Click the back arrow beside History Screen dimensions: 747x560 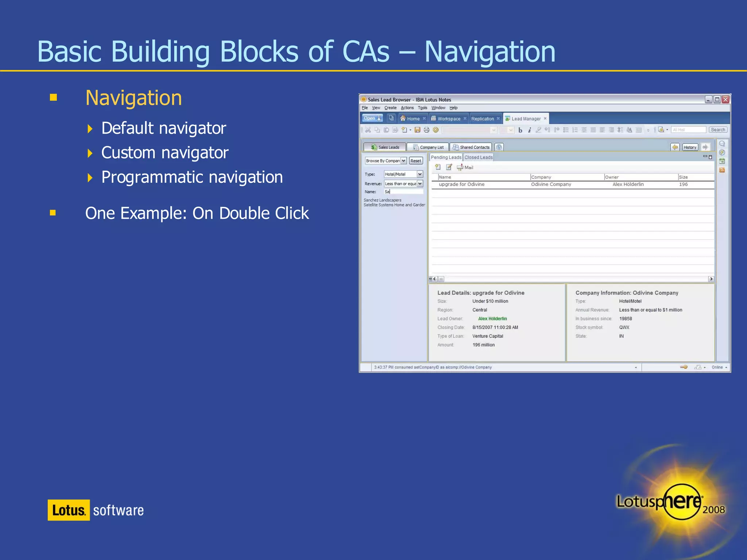coord(675,147)
